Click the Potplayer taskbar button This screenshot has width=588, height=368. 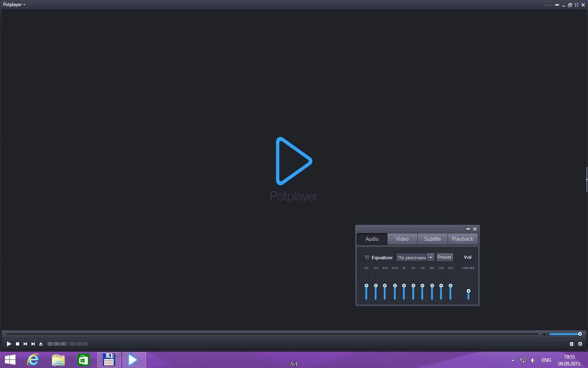(x=134, y=360)
